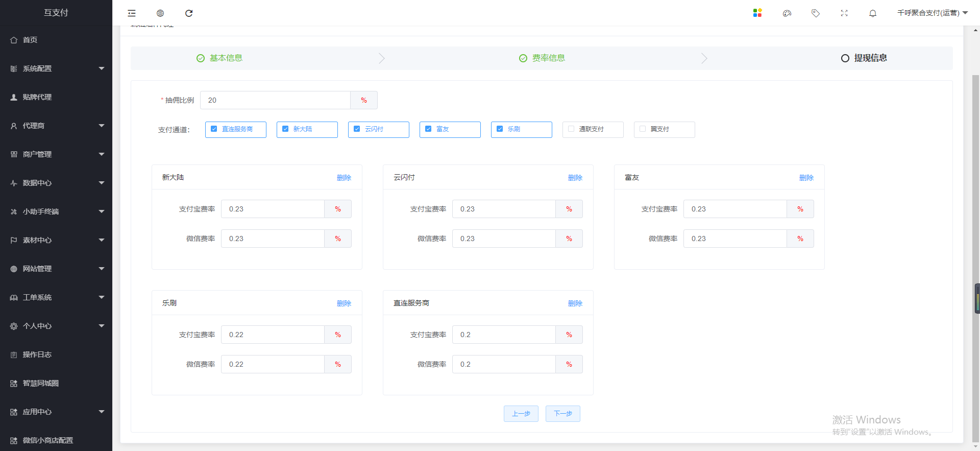
Task: Click the 工单系统 headset icon
Action: coord(14,297)
